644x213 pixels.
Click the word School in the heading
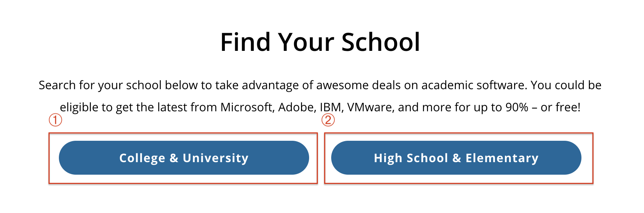(x=381, y=42)
